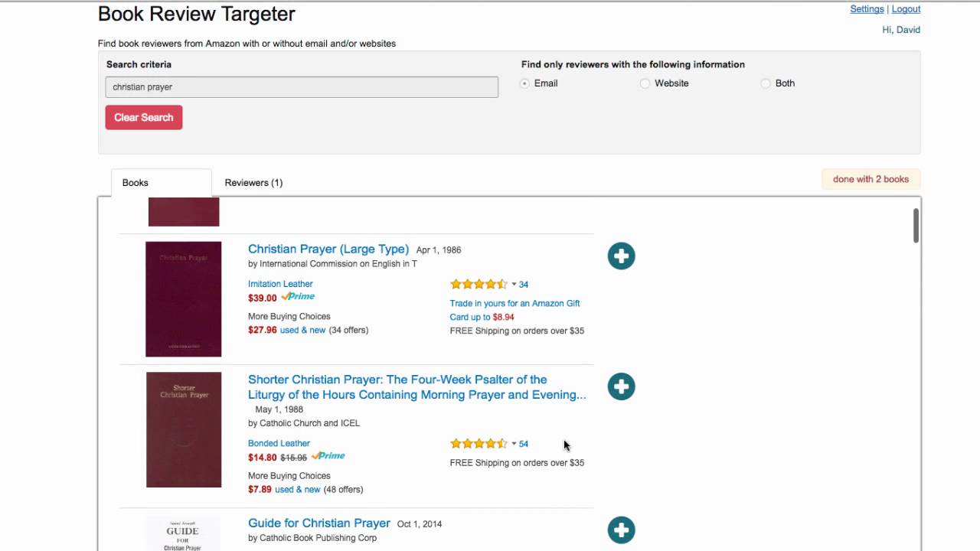Switch to the Books tab
The image size is (980, 551).
[136, 183]
